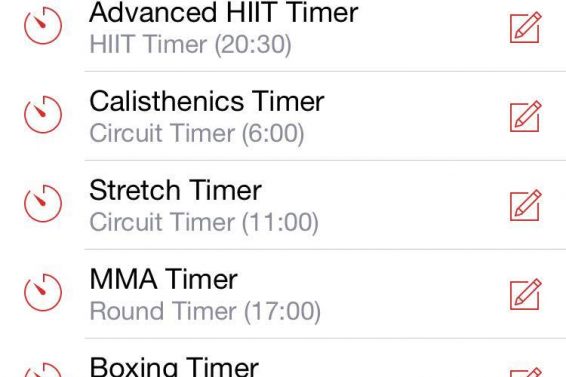Select Round Timer (17:00) subtitle

pos(205,311)
